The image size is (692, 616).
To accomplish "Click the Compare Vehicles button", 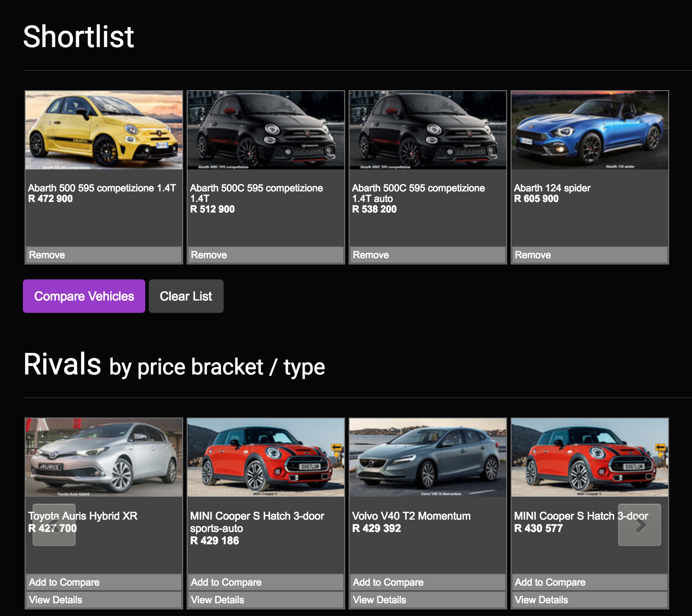I will point(84,296).
